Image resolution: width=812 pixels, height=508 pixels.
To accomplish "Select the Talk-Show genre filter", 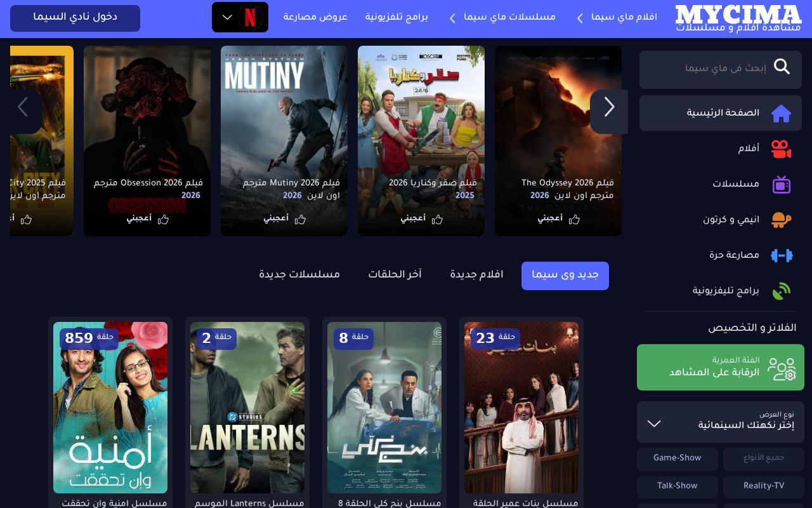I will pos(678,486).
